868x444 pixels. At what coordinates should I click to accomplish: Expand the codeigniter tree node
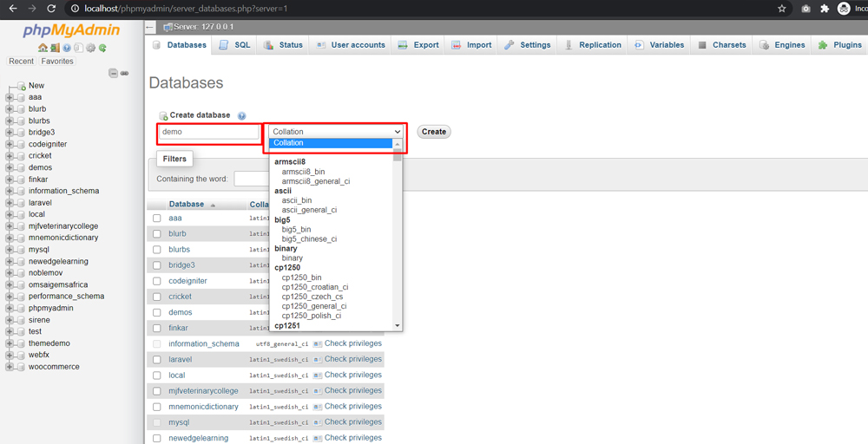tap(9, 144)
